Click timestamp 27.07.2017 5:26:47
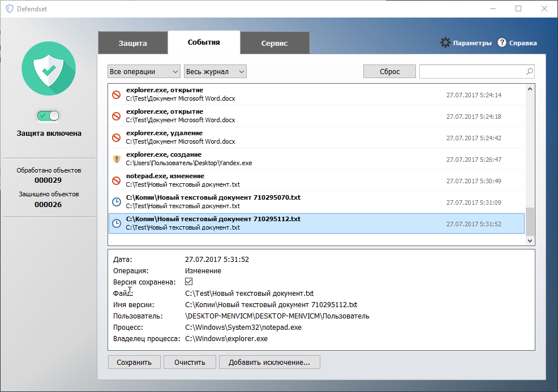Screen dimensions: 558x392 pos(474,160)
